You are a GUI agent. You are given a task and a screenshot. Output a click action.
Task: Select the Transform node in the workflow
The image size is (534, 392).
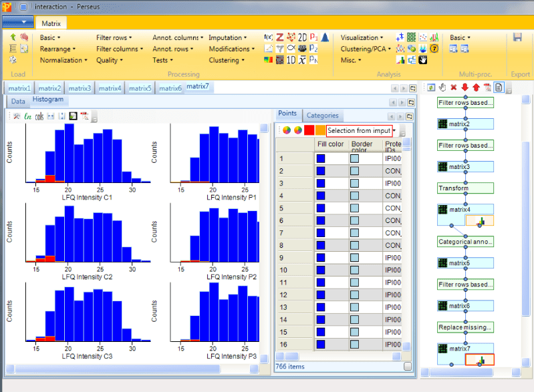click(465, 188)
